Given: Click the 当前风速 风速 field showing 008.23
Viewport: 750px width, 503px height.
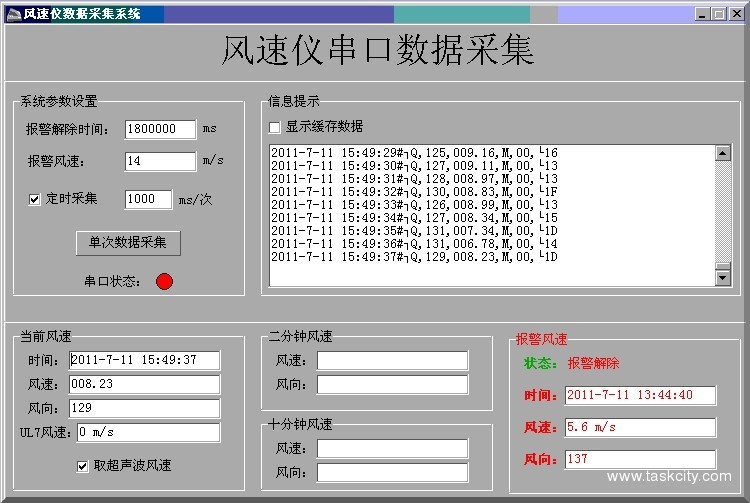Looking at the screenshot, I should pos(144,384).
